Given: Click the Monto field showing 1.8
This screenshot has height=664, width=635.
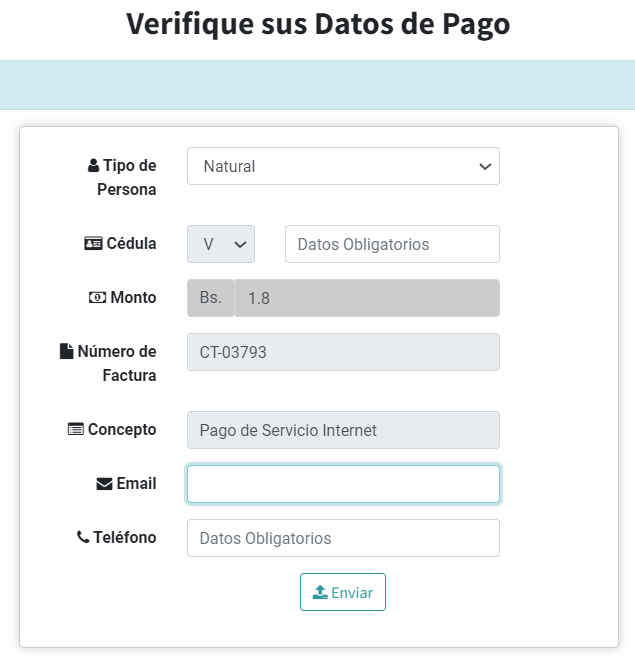Looking at the screenshot, I should click(x=367, y=298).
